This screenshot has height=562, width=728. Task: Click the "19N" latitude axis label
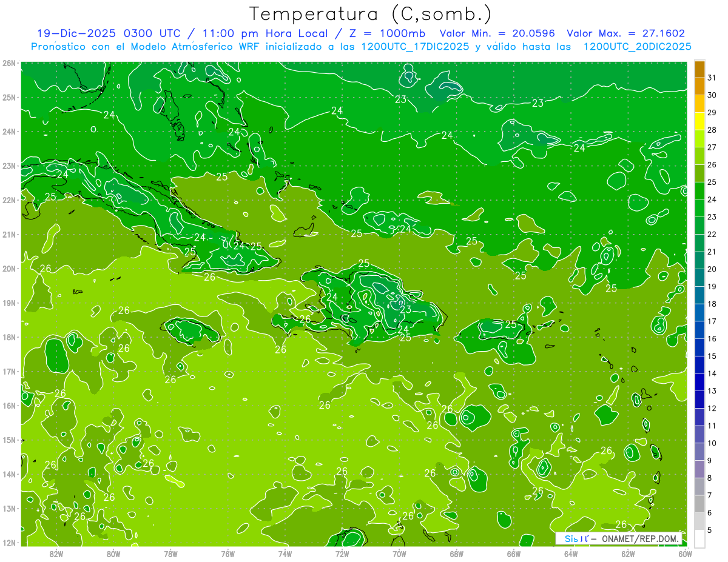click(x=9, y=303)
